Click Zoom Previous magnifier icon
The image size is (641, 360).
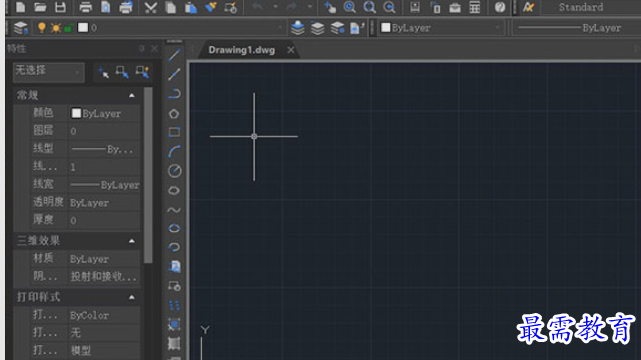[x=390, y=7]
